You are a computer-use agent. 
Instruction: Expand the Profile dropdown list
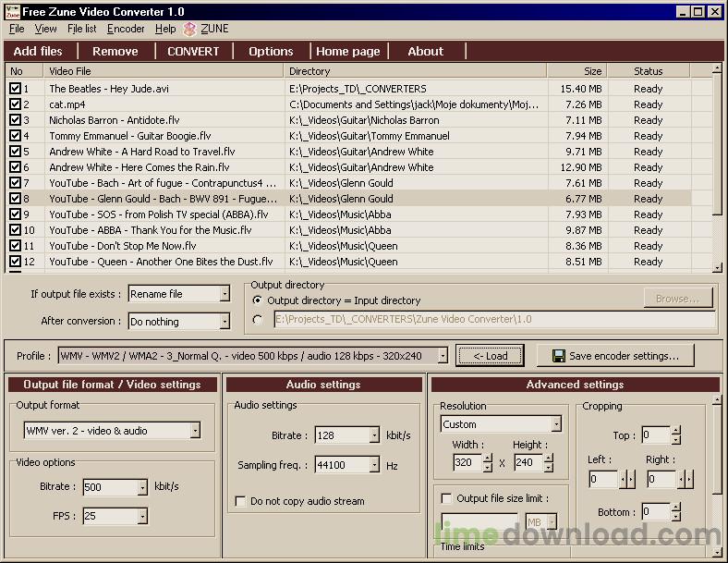pos(443,356)
